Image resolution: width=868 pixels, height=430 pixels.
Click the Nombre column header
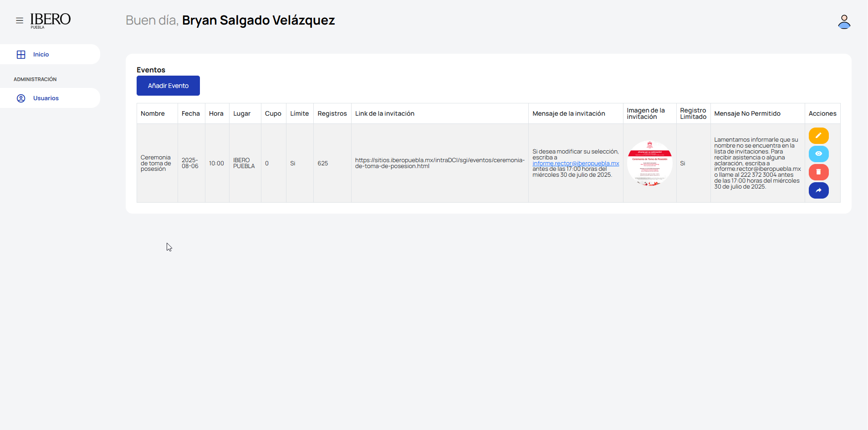pos(153,114)
